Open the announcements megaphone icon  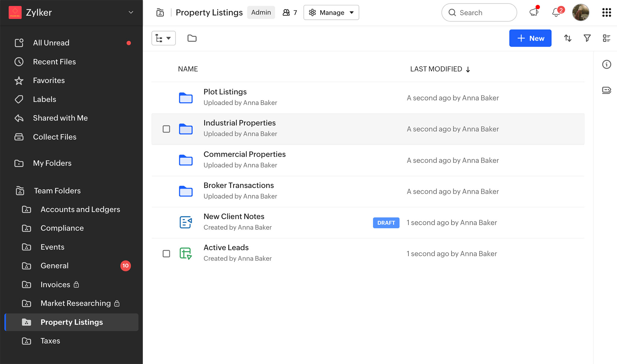(x=534, y=12)
